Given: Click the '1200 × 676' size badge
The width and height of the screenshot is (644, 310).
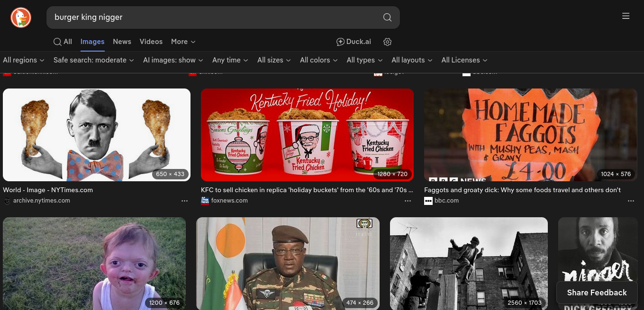Looking at the screenshot, I should pos(164,303).
